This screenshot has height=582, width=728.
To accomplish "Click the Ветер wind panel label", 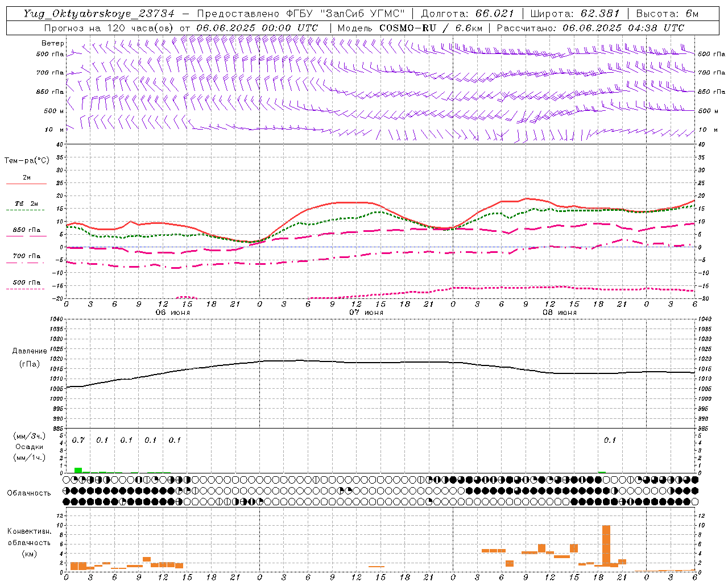I will point(53,43).
